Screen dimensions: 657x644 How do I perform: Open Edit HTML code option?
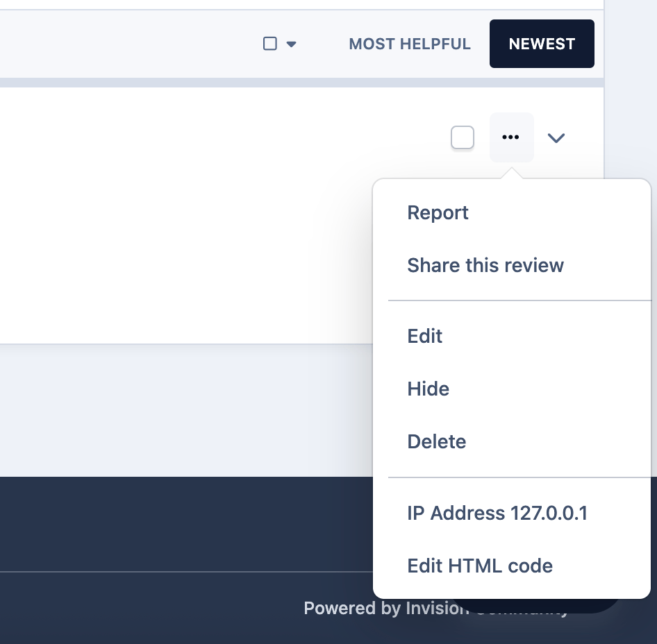pyautogui.click(x=480, y=566)
